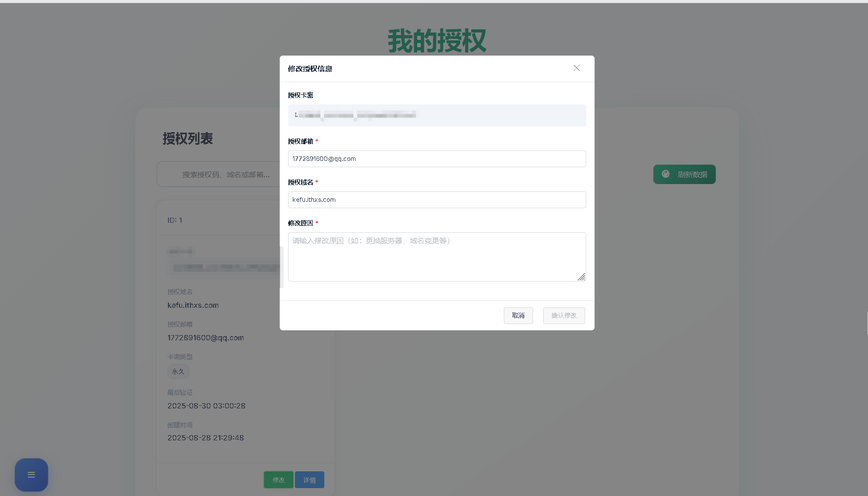Click the 永久 card type badge
This screenshot has width=868, height=496.
point(178,371)
